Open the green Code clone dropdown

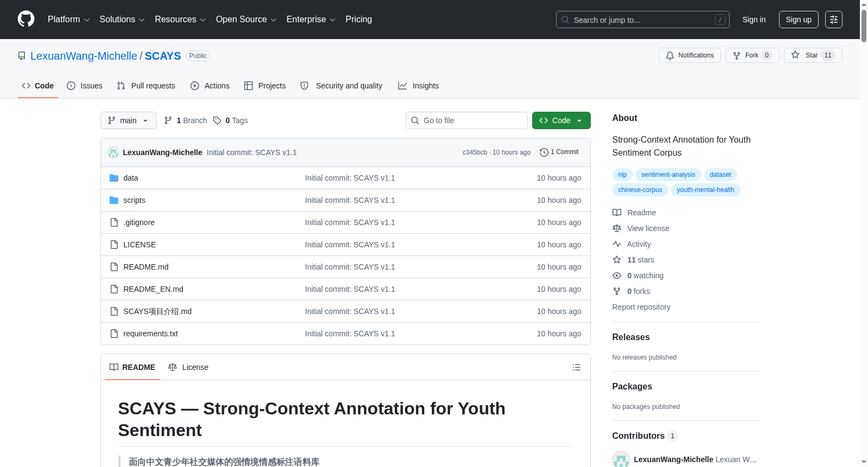point(561,120)
